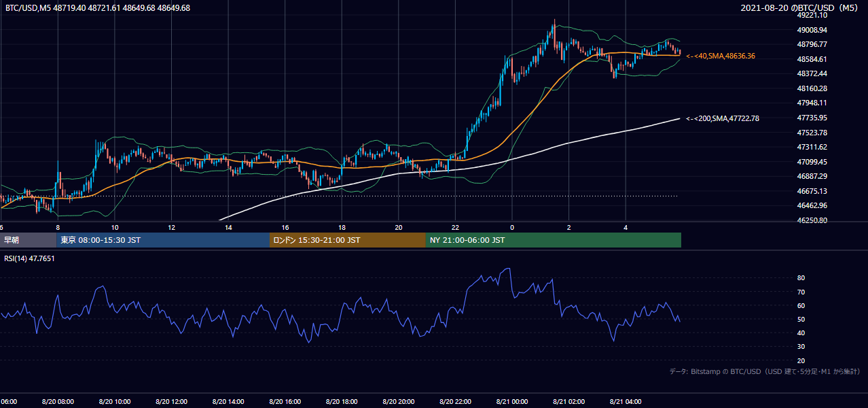Click the hour tick 18 under the price chart
The width and height of the screenshot is (868, 408).
pyautogui.click(x=342, y=227)
